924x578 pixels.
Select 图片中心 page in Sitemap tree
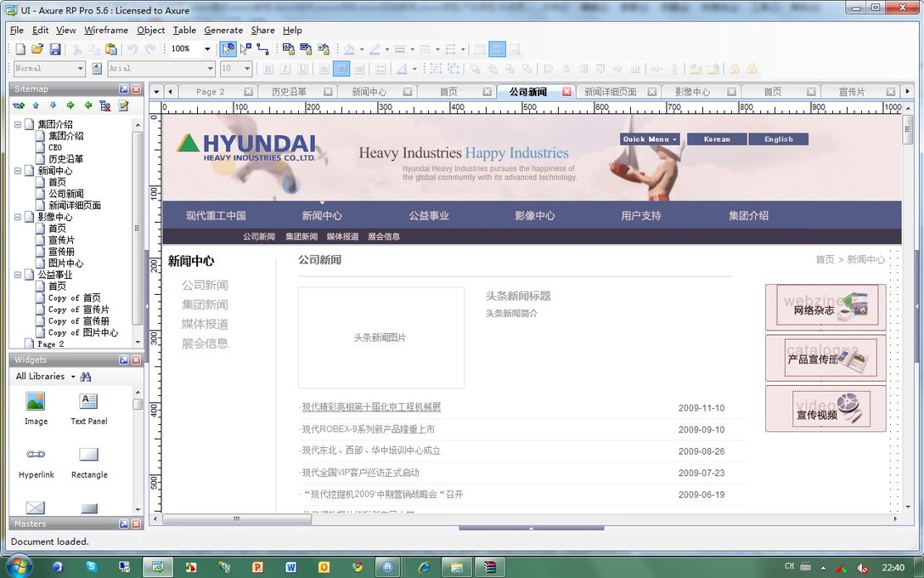click(65, 263)
